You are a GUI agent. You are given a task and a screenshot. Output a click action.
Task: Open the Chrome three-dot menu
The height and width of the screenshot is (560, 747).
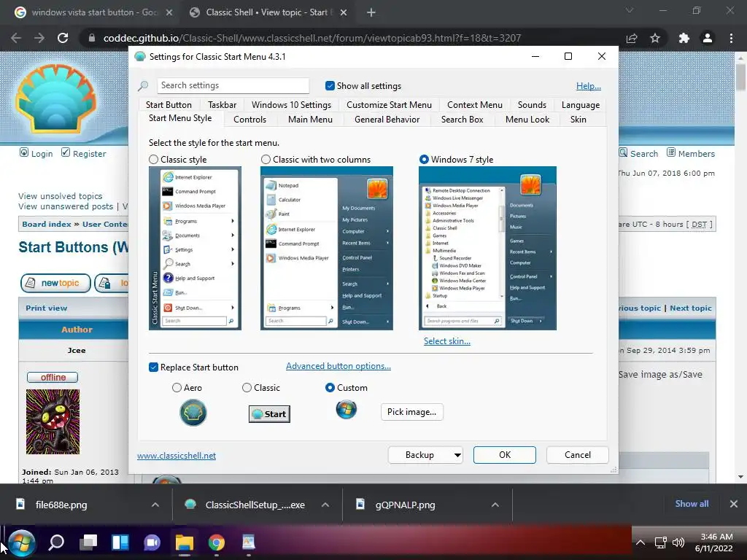click(x=731, y=38)
